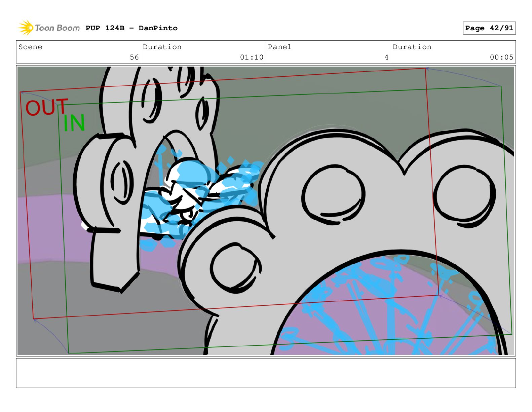Click the panel duration value '00:05'
Screen dimensions: 532x412
point(501,57)
